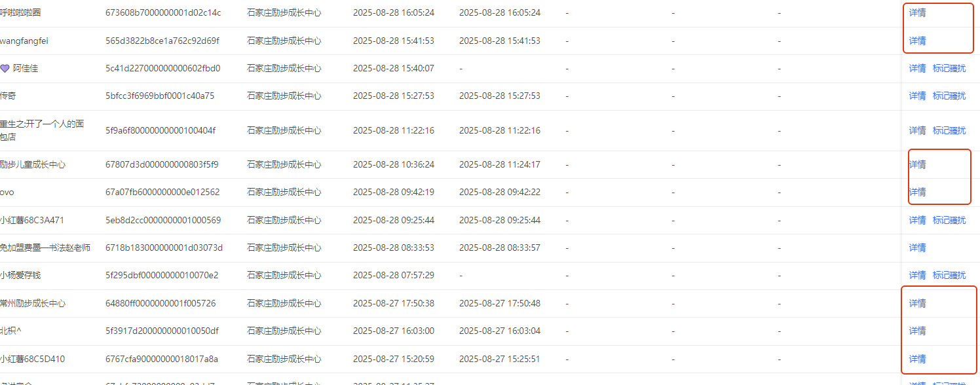
Task: Open 详情 for the ovo row
Action: click(917, 192)
